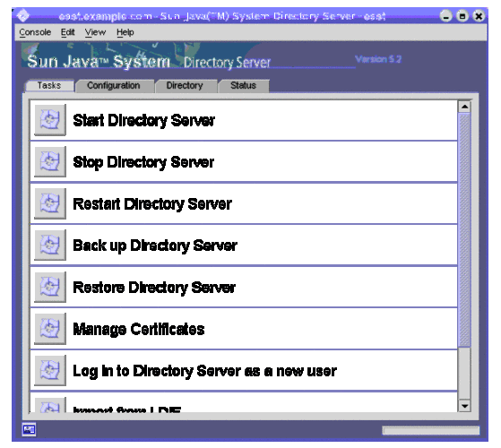Click the Log in as new user icon
This screenshot has height=448, width=501.
click(50, 370)
